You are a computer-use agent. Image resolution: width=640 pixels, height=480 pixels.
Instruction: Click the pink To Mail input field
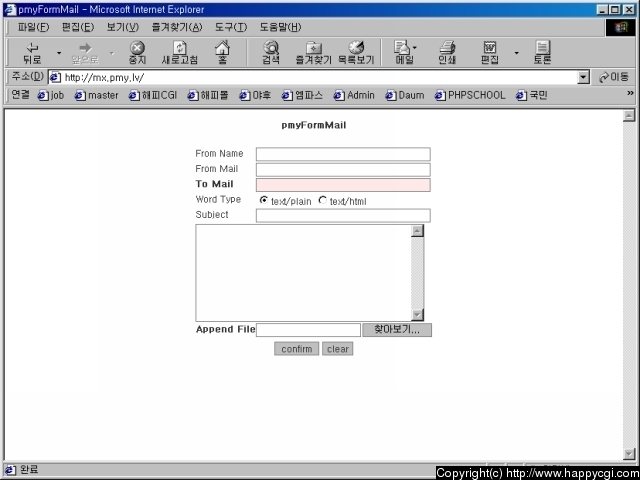[343, 185]
